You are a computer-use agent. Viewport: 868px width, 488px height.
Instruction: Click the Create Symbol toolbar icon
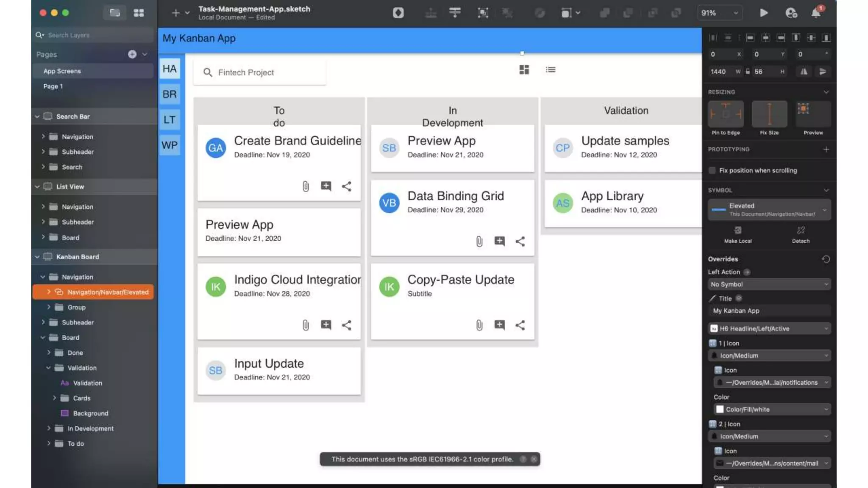click(398, 13)
